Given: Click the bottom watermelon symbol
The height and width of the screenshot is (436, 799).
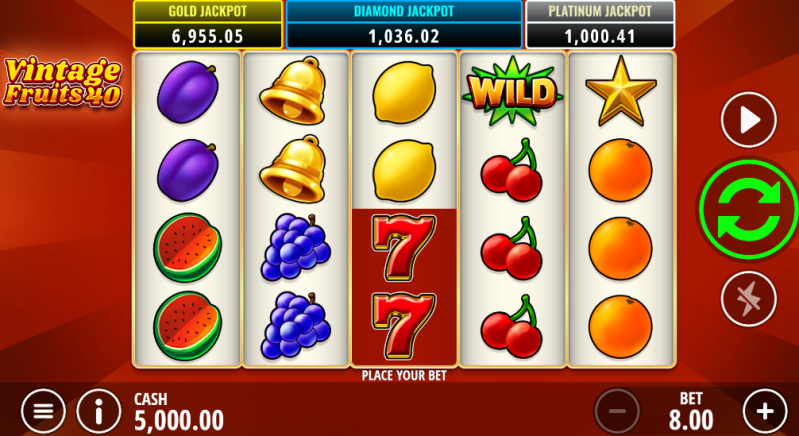Looking at the screenshot, I should (x=188, y=326).
